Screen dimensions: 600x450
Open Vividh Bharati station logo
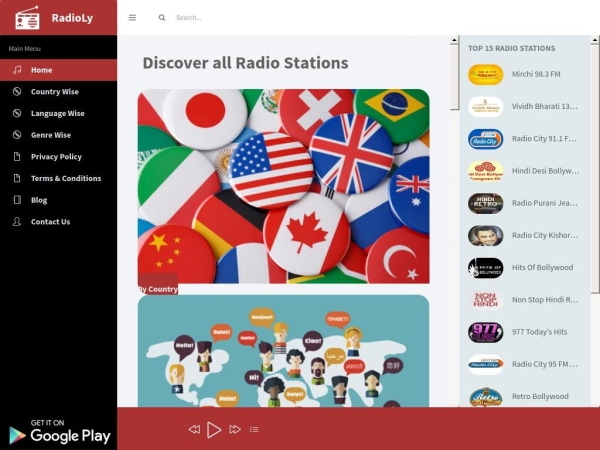point(486,106)
